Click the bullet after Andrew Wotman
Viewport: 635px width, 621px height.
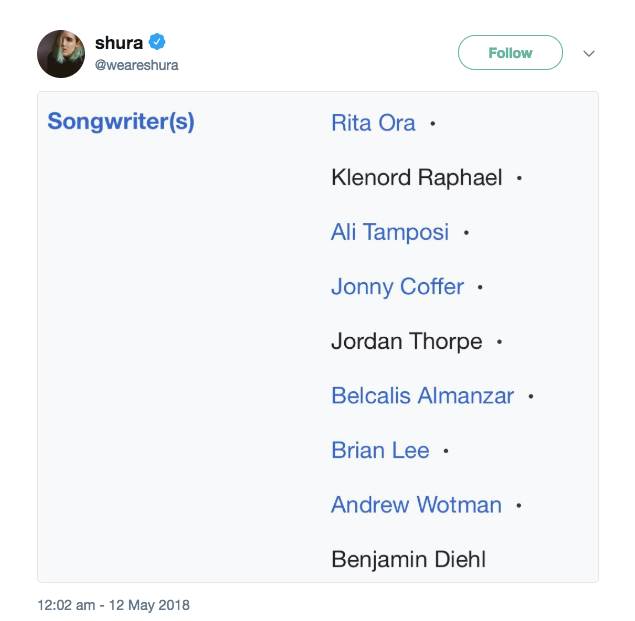[x=518, y=506]
